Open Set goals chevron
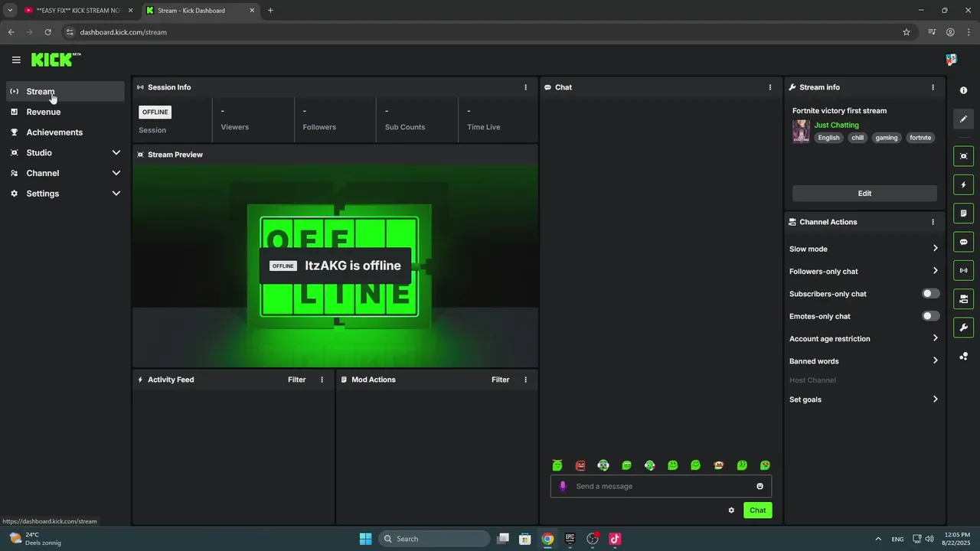Viewport: 980px width, 551px height. [x=935, y=399]
